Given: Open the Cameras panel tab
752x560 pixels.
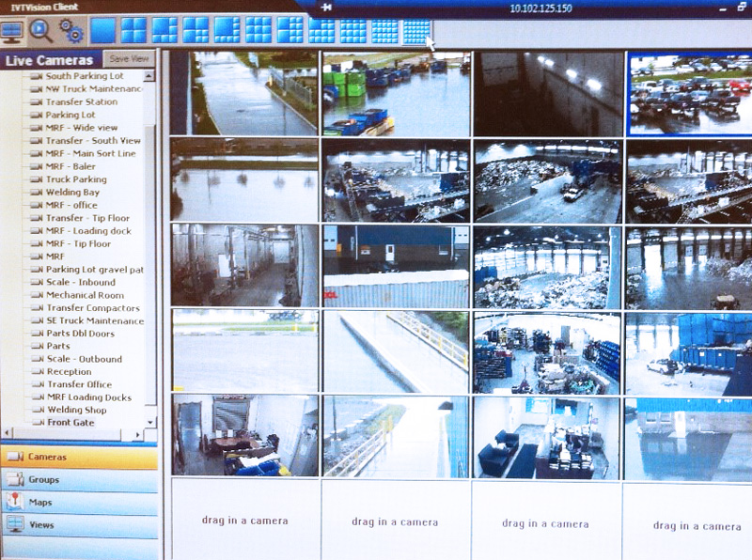Looking at the screenshot, I should coord(79,457).
